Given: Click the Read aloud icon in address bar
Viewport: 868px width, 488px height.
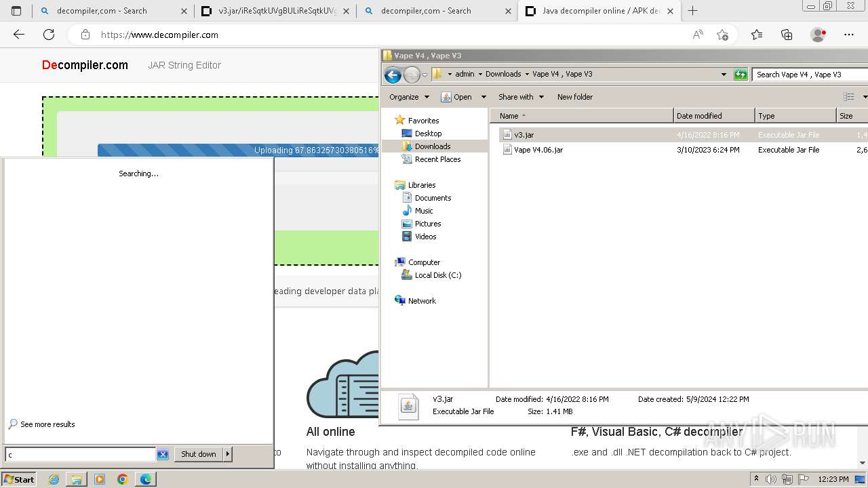Looking at the screenshot, I should tap(697, 35).
